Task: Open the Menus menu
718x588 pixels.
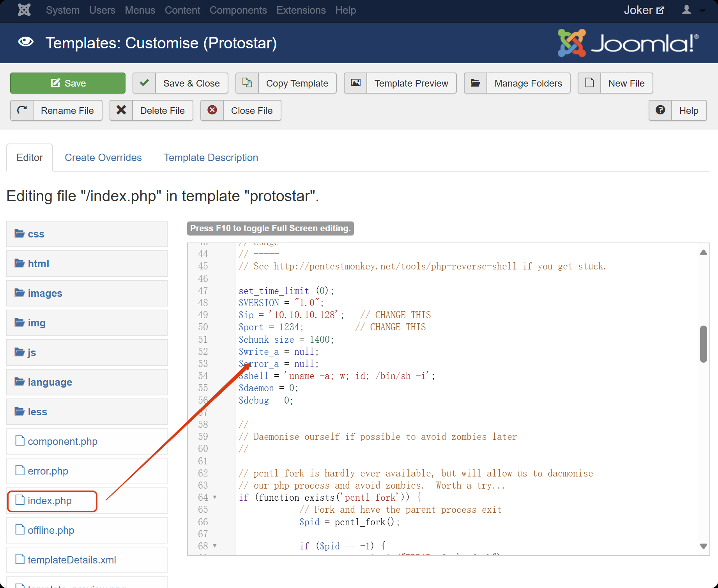Action: coord(140,10)
